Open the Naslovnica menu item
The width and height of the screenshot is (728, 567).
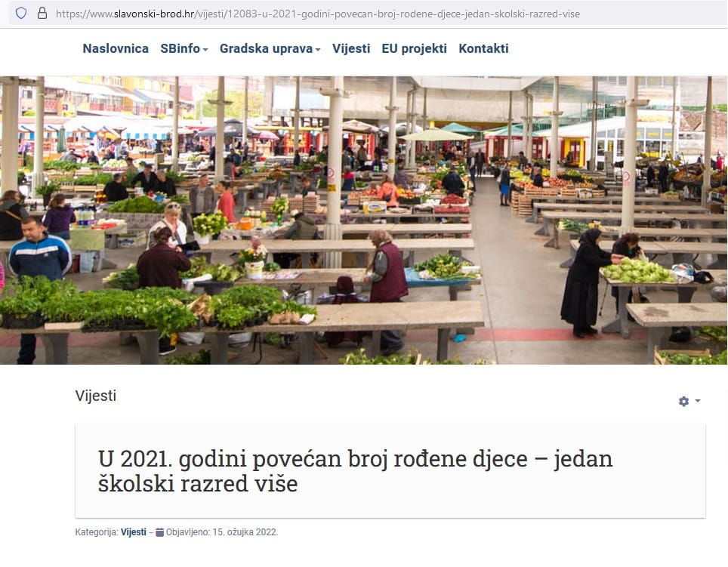click(116, 48)
